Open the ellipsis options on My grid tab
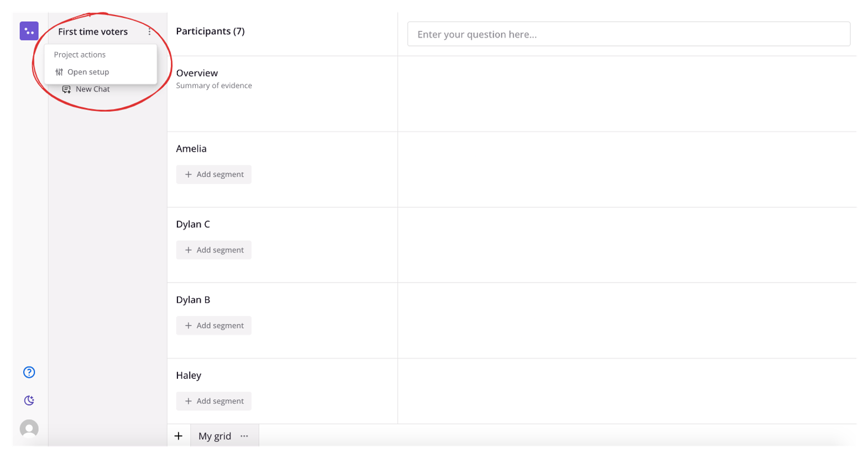The image size is (868, 458). 244,436
